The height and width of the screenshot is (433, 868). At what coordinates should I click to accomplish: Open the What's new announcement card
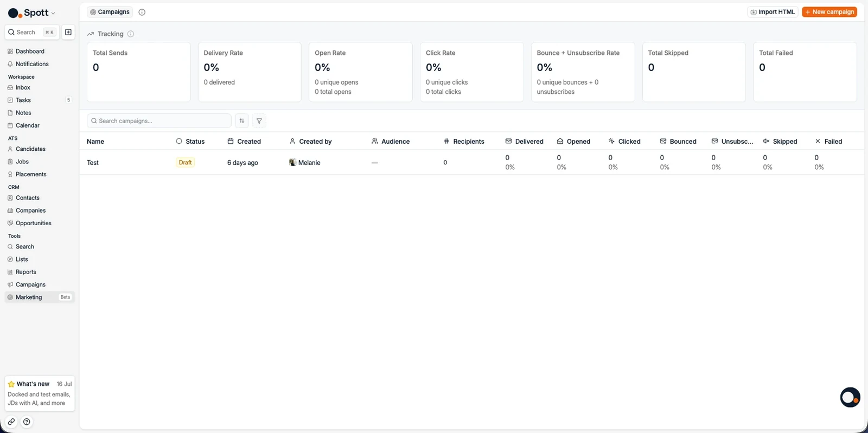40,393
